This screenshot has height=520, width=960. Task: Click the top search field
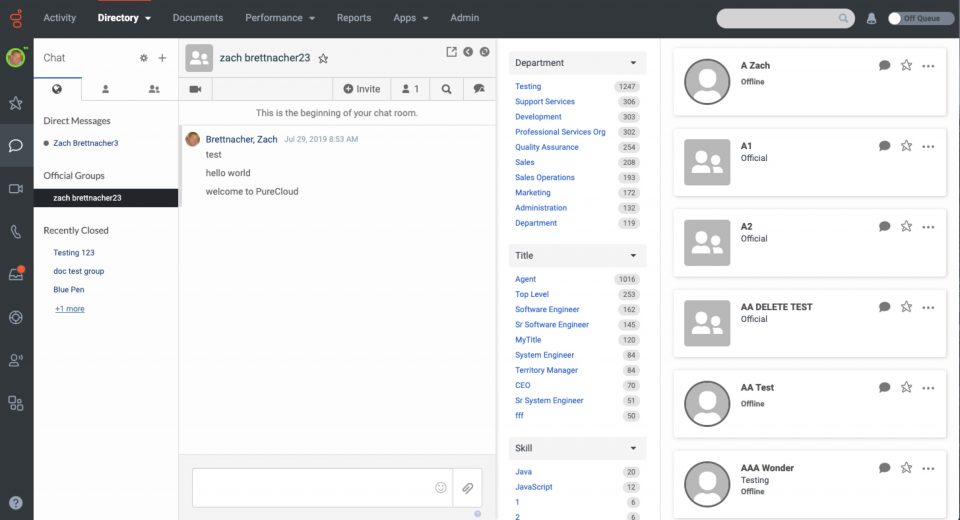[785, 18]
